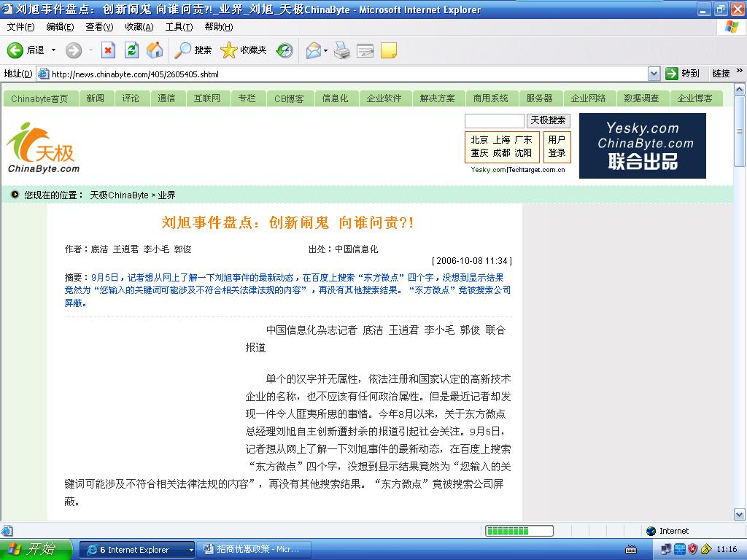This screenshot has width=747, height=560.
Task: Click the Back (后退) arrow icon
Action: pos(15,50)
